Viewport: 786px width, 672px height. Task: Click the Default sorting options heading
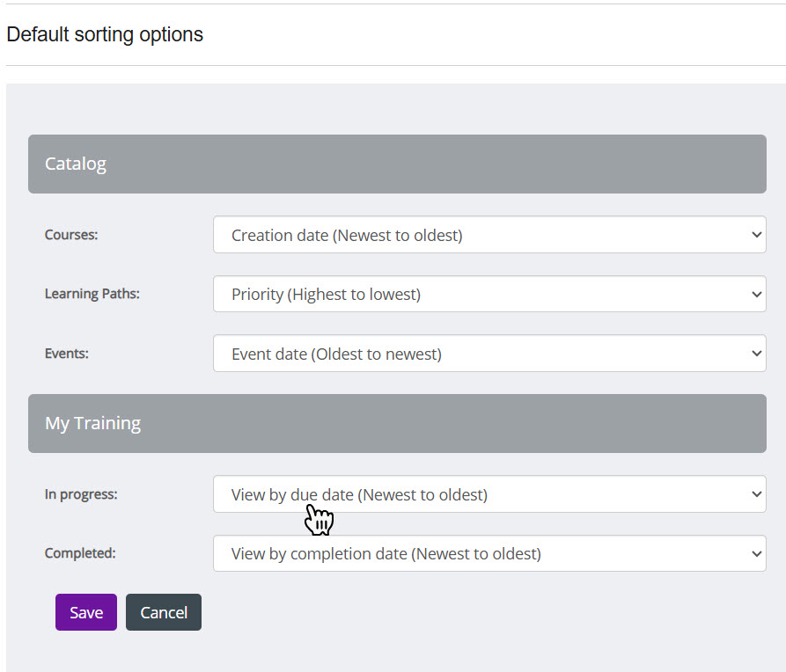click(105, 34)
